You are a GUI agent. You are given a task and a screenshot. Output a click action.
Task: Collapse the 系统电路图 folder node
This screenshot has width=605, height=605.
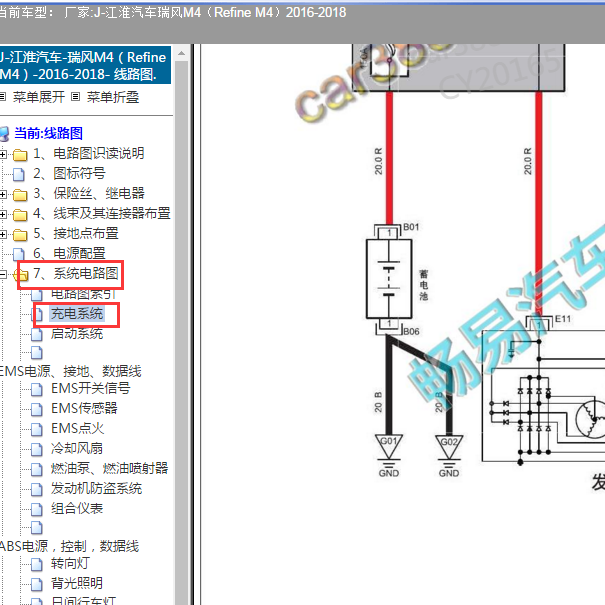click(x=3, y=274)
